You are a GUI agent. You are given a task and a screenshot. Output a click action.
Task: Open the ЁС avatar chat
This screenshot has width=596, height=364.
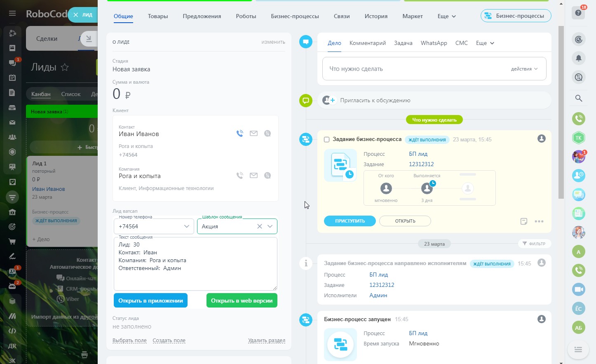point(579,309)
